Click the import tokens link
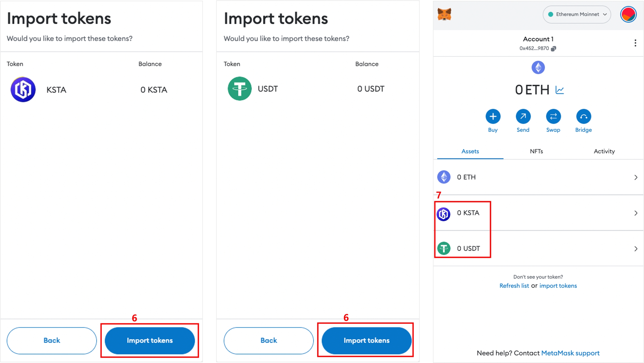This screenshot has width=644, height=363. click(x=558, y=286)
